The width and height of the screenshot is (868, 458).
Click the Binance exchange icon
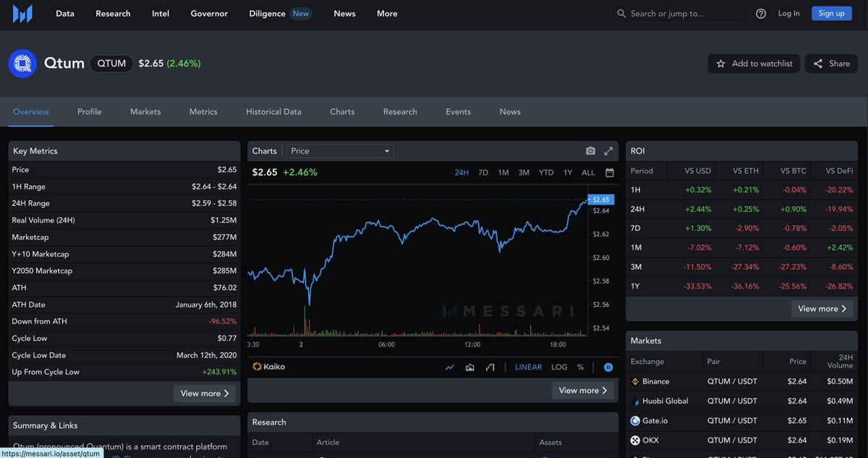click(x=635, y=381)
